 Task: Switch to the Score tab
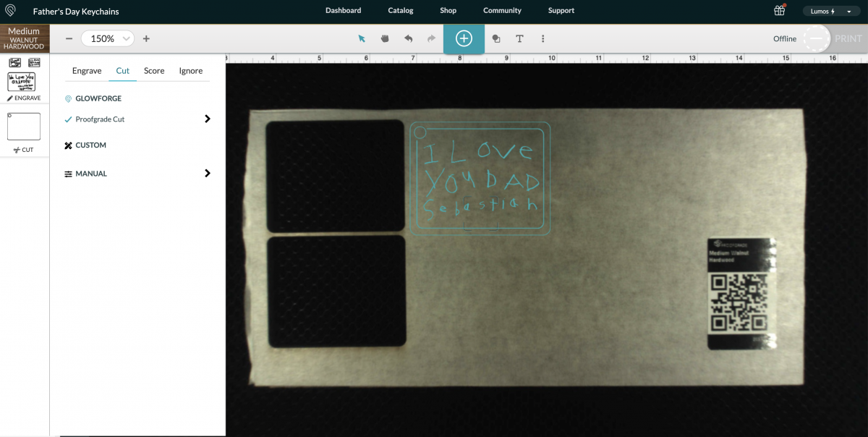154,71
